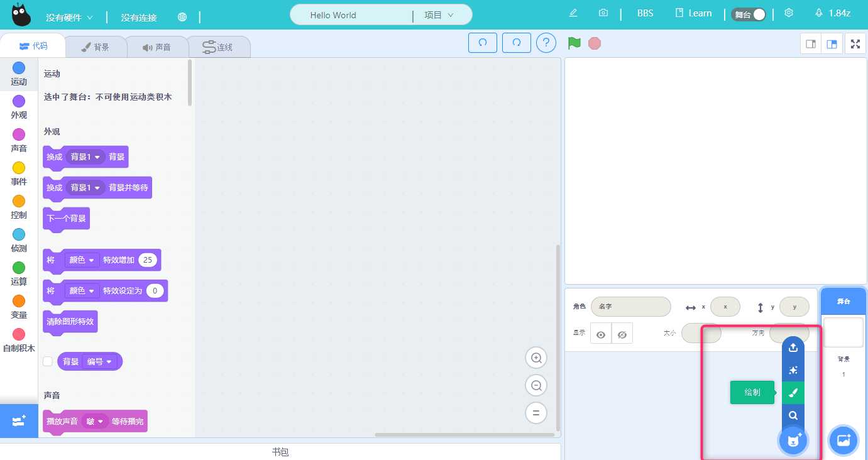Switch to small stage layout
This screenshot has height=460, width=868.
[811, 44]
